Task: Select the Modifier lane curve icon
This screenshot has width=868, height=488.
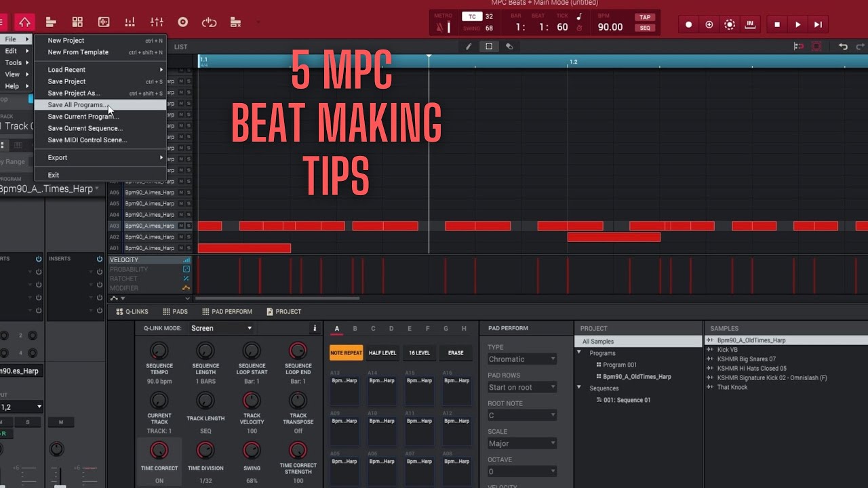Action: pyautogui.click(x=186, y=288)
